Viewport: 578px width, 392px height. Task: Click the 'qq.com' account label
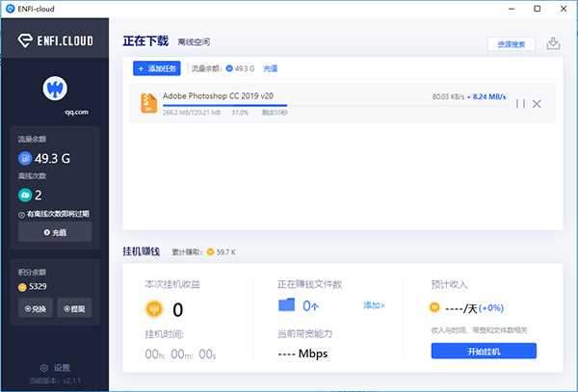coord(77,112)
